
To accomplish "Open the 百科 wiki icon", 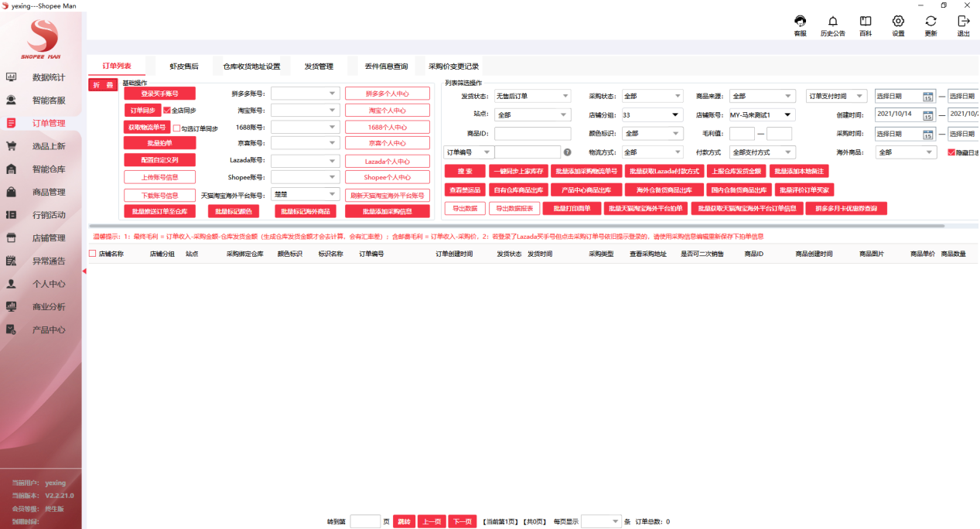I will click(865, 22).
